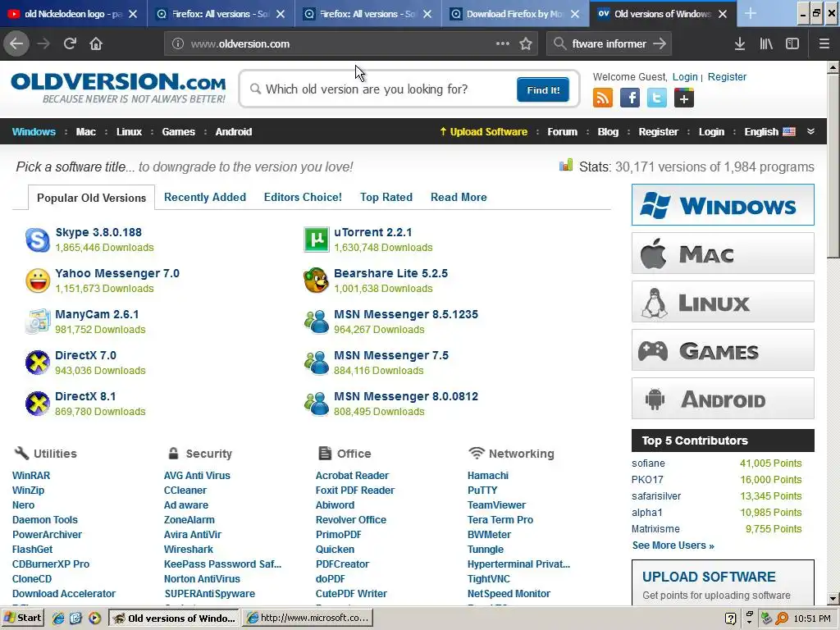The height and width of the screenshot is (630, 840).
Task: Click the Skype 3.8.0.188 icon
Action: 38,240
